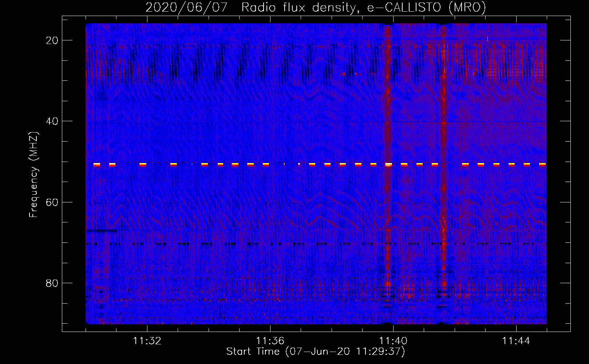
Task: Click the '11:32' time tick label
Action: tap(147, 341)
